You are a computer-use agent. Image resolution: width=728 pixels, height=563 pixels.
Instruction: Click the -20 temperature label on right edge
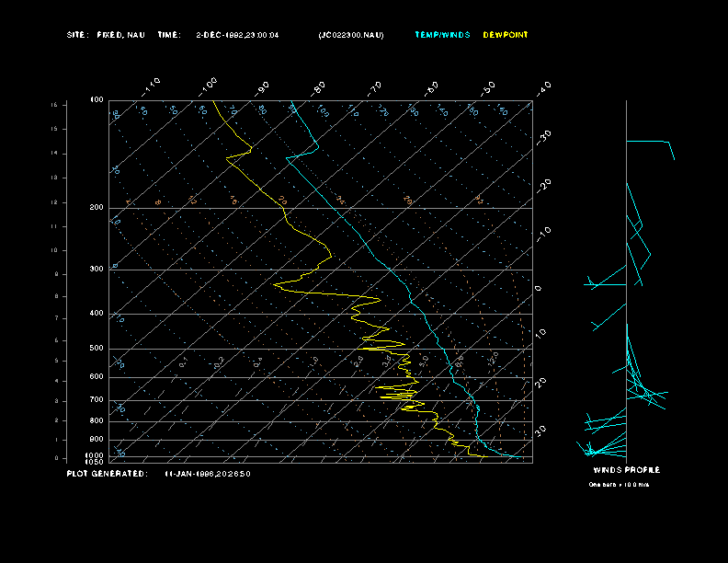544,186
